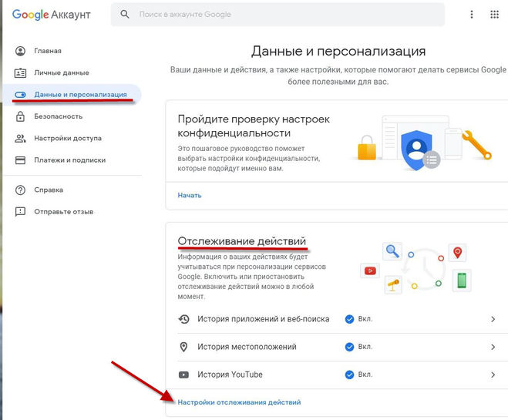Expand История приложений и веб-поиска chevron
The image size is (508, 420).
pyautogui.click(x=493, y=319)
